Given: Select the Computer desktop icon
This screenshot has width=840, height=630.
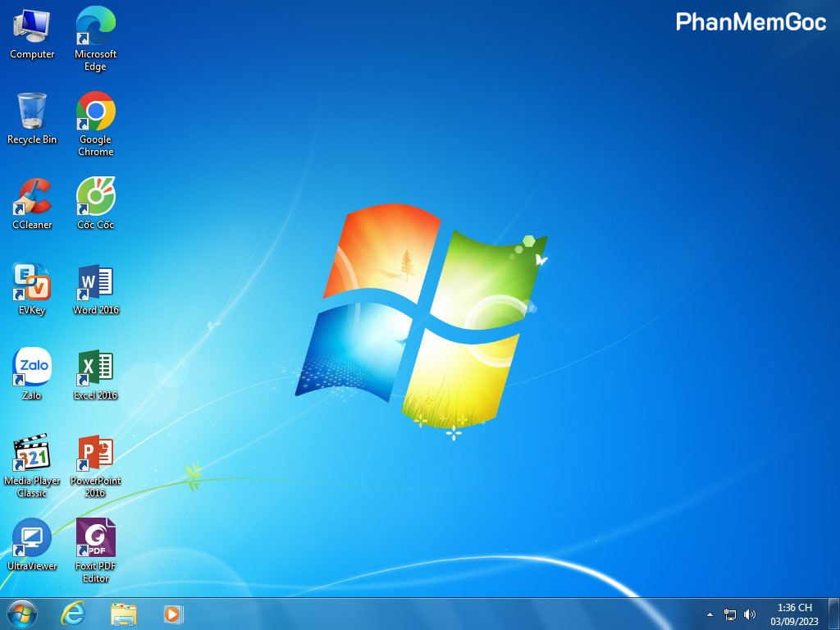Looking at the screenshot, I should [32, 27].
